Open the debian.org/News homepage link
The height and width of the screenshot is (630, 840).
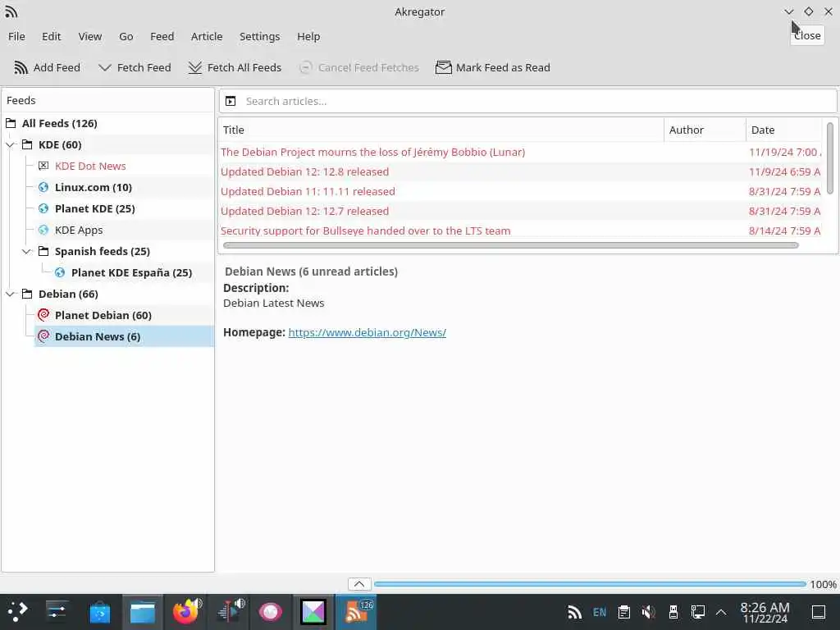pos(367,333)
